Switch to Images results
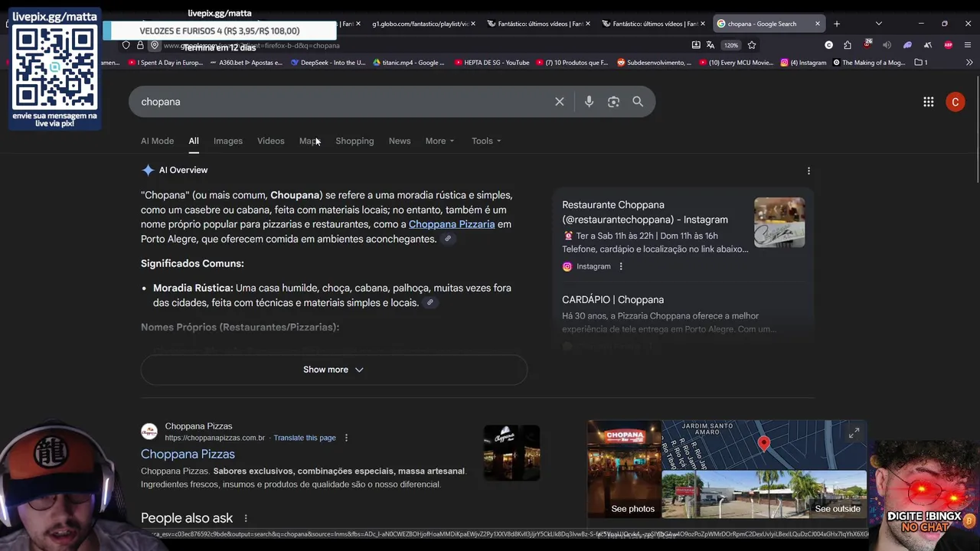The height and width of the screenshot is (551, 980). pyautogui.click(x=228, y=141)
